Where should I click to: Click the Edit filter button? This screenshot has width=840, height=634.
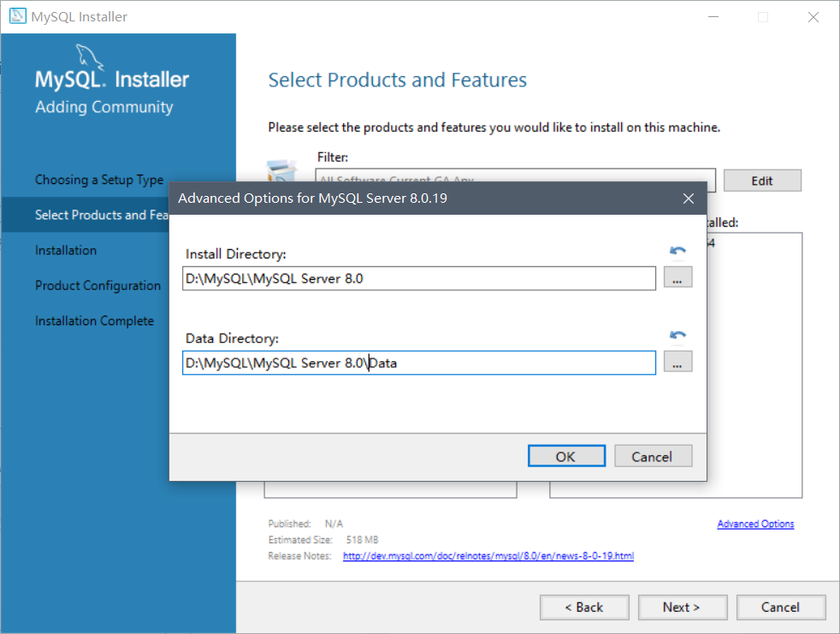[x=762, y=181]
